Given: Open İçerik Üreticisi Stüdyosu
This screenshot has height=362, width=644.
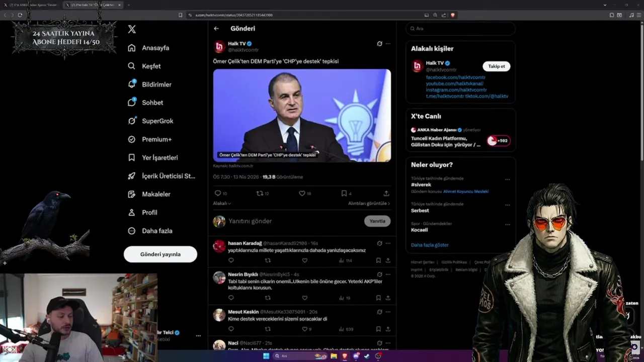Looking at the screenshot, I should [x=161, y=176].
